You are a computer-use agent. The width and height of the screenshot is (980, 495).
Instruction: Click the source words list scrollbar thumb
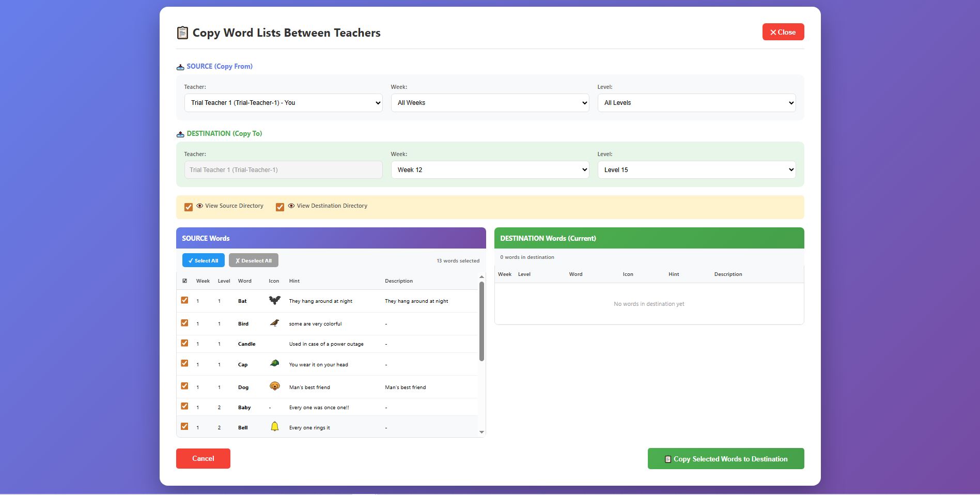[481, 320]
